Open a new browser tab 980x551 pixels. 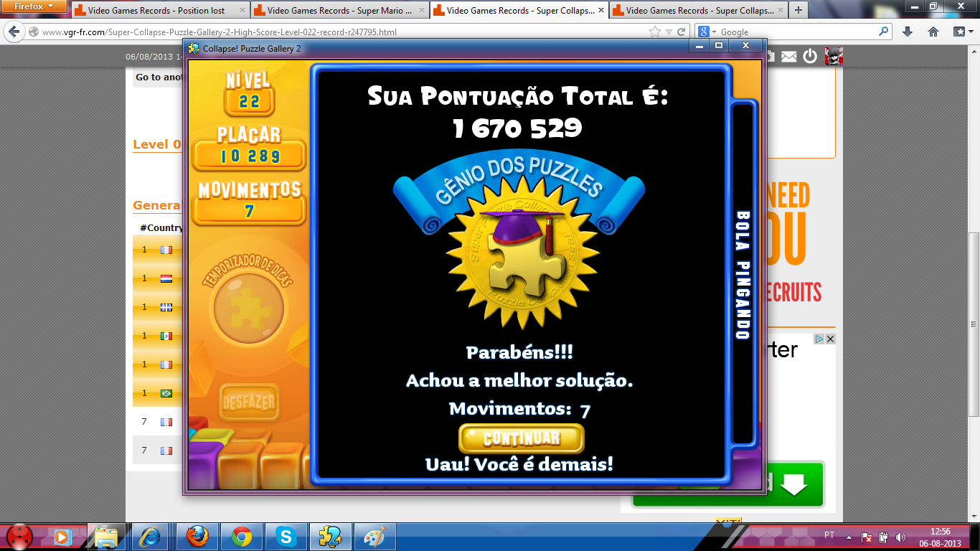click(x=798, y=11)
